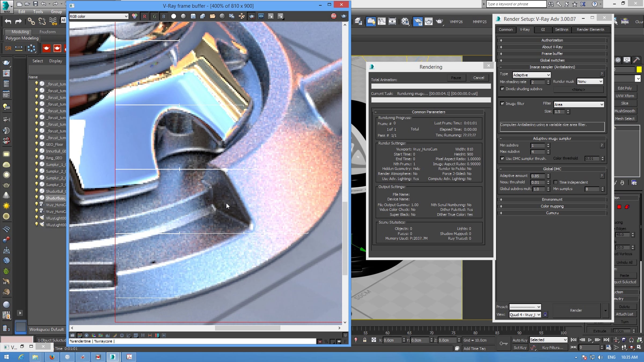Toggle Use DMC sampler thresh checkbox
644x362 pixels.
point(502,158)
